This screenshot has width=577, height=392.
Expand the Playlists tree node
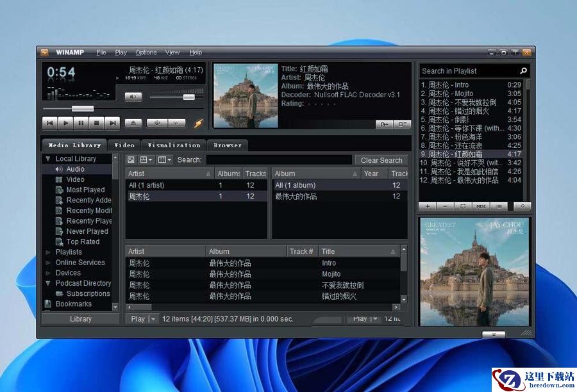[x=48, y=252]
